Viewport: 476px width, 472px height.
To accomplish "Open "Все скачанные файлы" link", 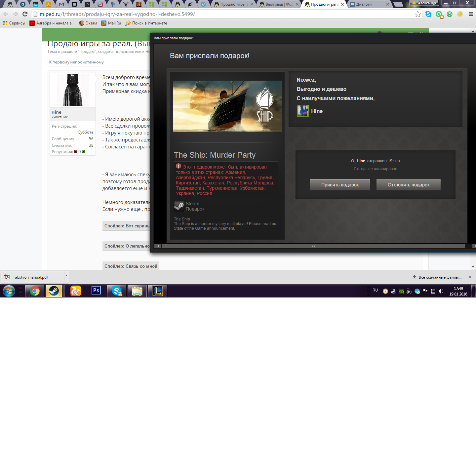I will (x=440, y=277).
